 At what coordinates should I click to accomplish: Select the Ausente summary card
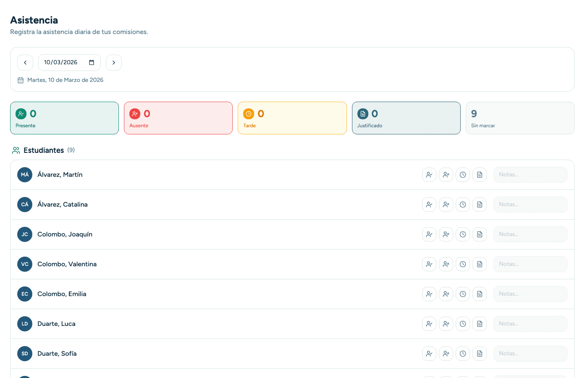pos(178,118)
